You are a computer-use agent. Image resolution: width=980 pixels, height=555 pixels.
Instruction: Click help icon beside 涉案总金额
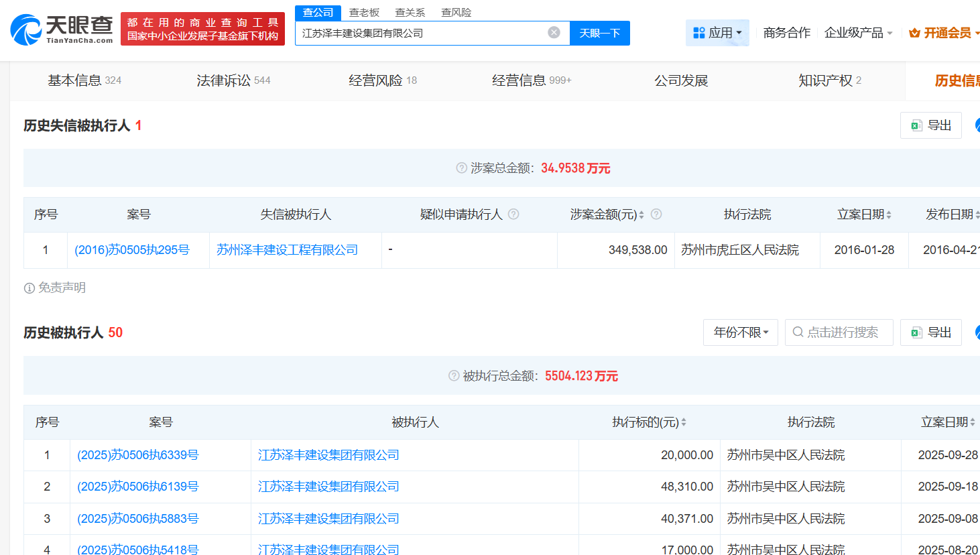461,168
